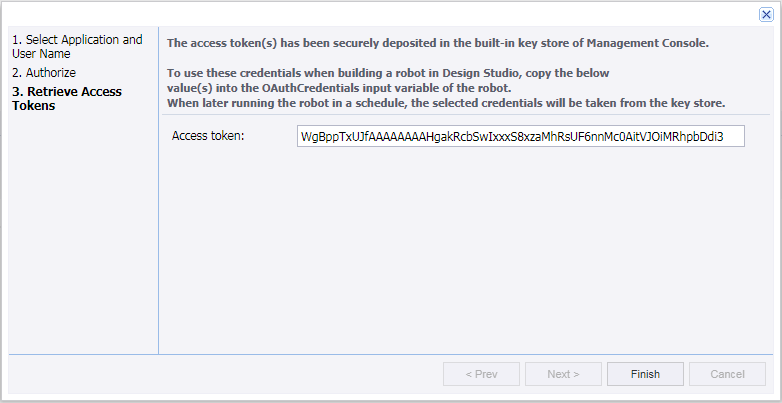Click the 'When later running the robot' line
782x403 pixels.
[445, 103]
